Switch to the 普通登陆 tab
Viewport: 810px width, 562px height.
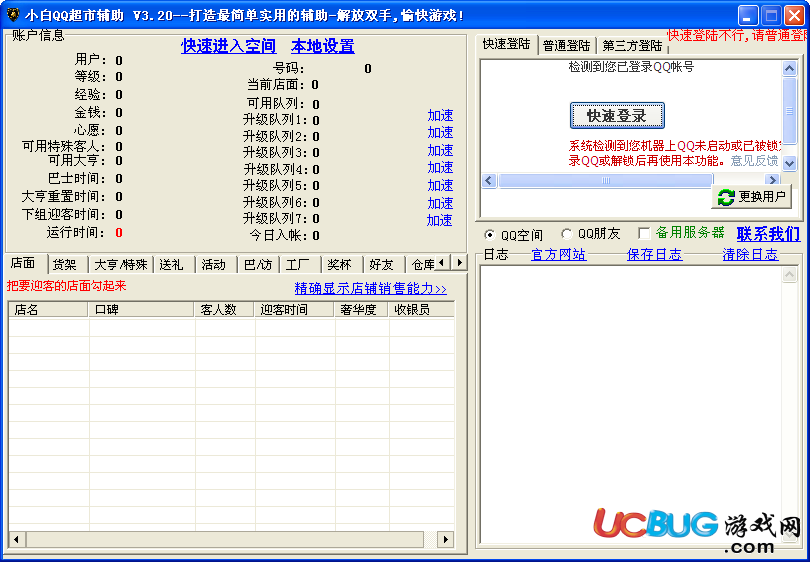point(567,46)
